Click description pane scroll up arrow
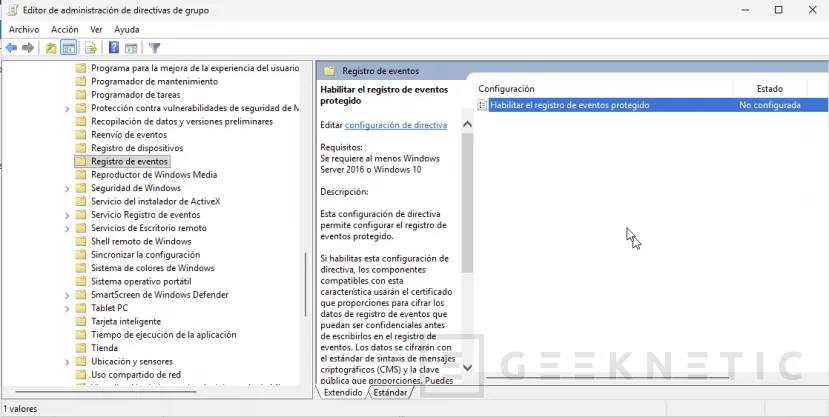Screen dimensions: 829x417 (467, 125)
